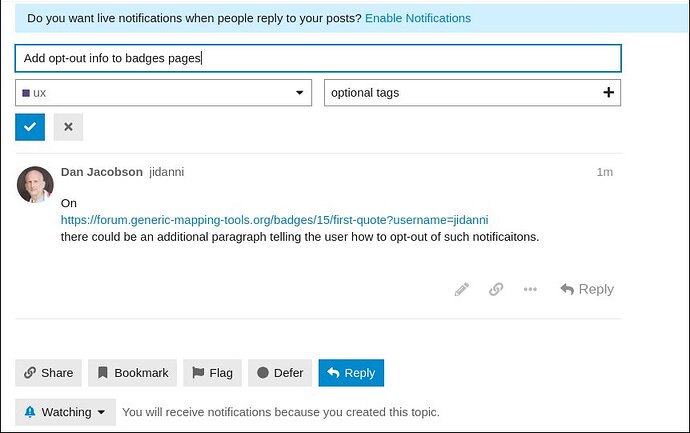Reply to Dan Jacobson's post
Image resolution: width=690 pixels, height=433 pixels.
click(587, 289)
